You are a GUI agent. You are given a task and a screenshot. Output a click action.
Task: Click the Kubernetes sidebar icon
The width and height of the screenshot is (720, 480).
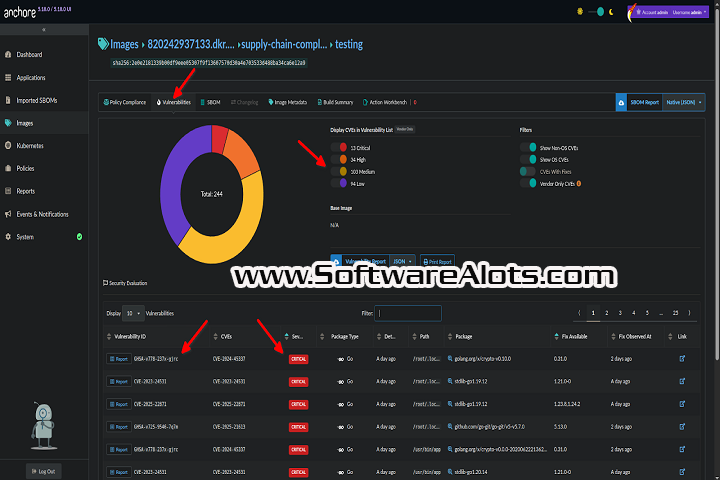click(10, 146)
